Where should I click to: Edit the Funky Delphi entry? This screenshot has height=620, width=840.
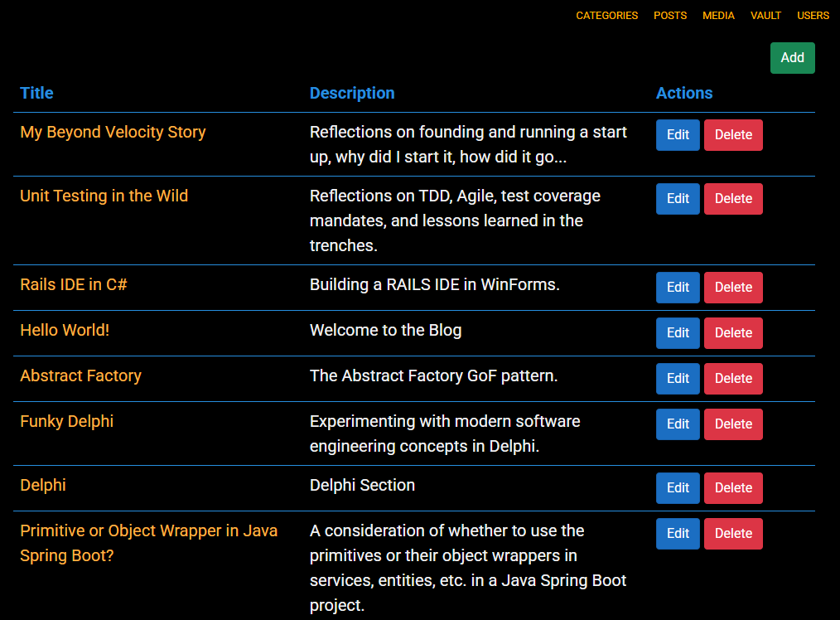[x=678, y=424]
